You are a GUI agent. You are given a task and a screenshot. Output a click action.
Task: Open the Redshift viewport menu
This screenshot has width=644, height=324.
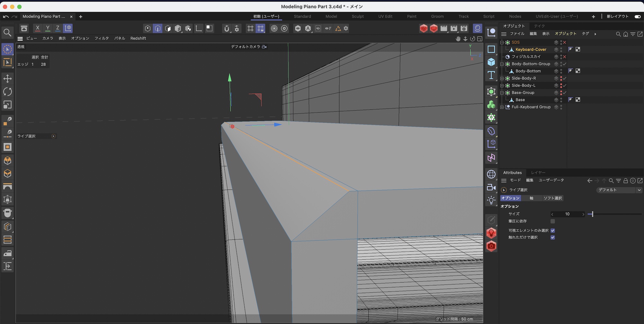pos(138,38)
